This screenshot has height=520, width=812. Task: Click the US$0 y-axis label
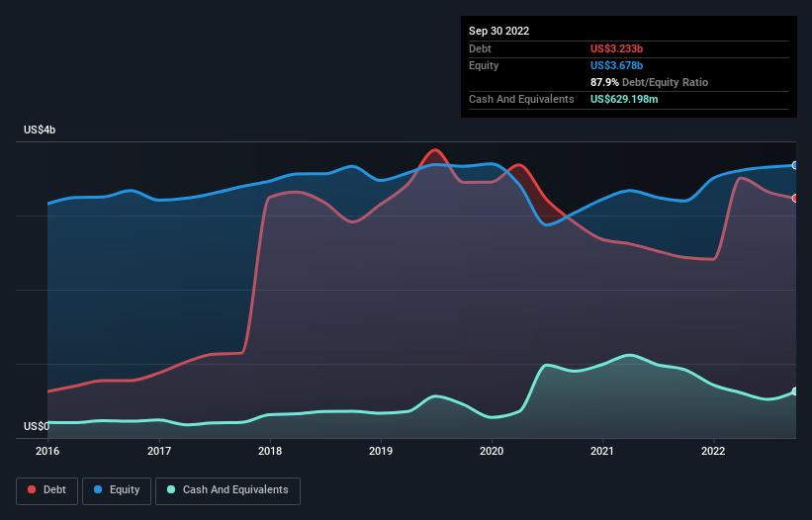coord(36,427)
